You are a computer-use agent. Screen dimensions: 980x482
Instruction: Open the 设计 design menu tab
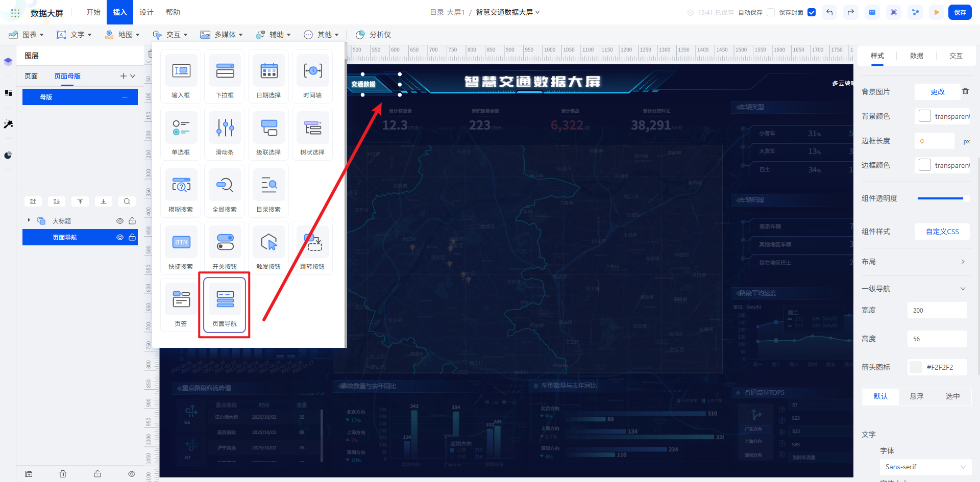click(x=146, y=12)
